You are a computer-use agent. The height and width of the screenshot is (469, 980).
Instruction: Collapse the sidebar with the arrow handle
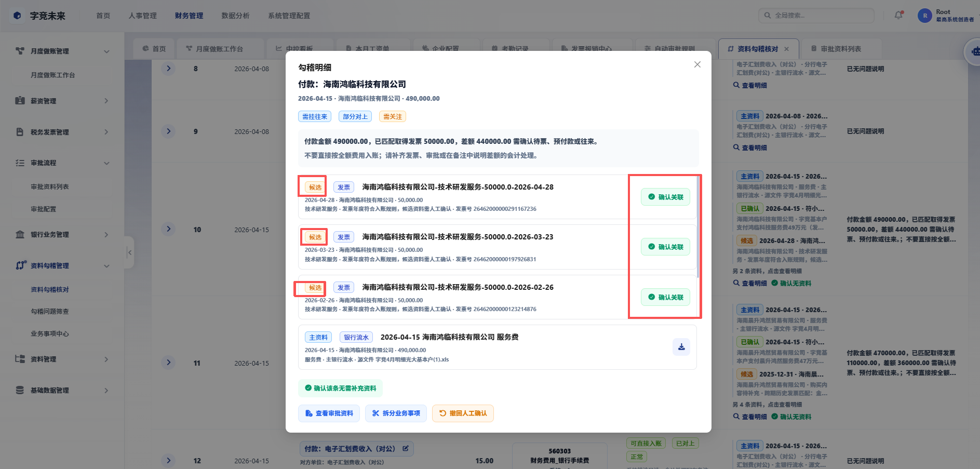coord(129,252)
